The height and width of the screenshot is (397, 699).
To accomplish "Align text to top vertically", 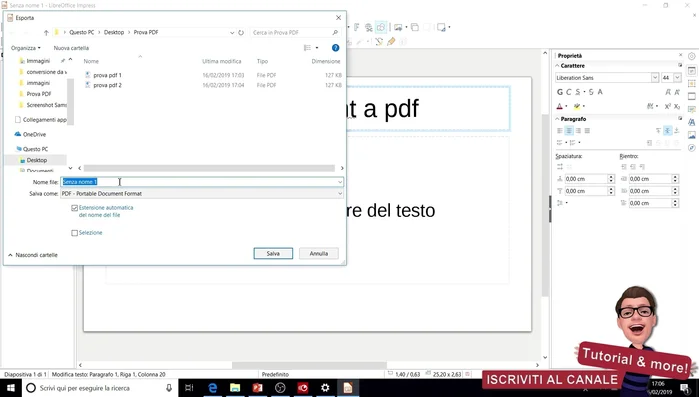I will tap(658, 131).
